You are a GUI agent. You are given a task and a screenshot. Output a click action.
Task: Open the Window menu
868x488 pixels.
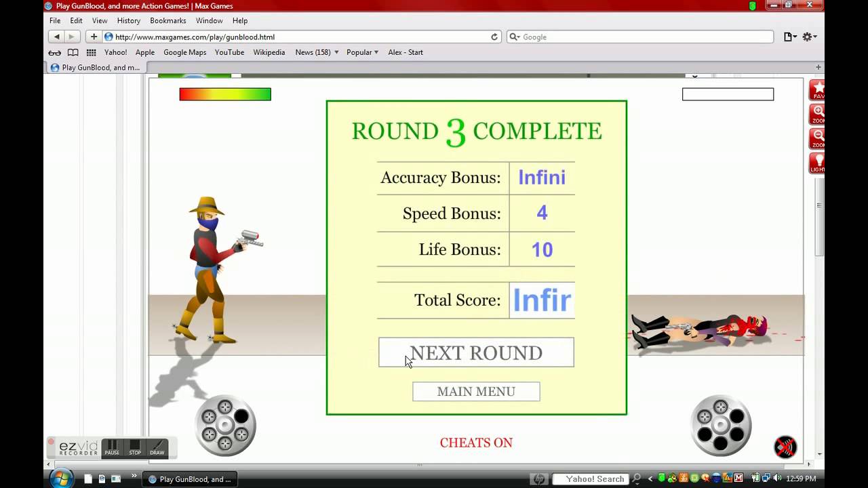(210, 20)
